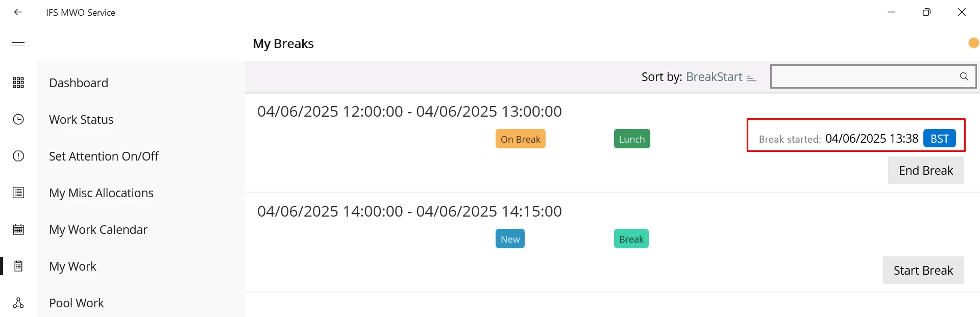
Task: Click the Dashboard grid icon
Action: point(18,83)
